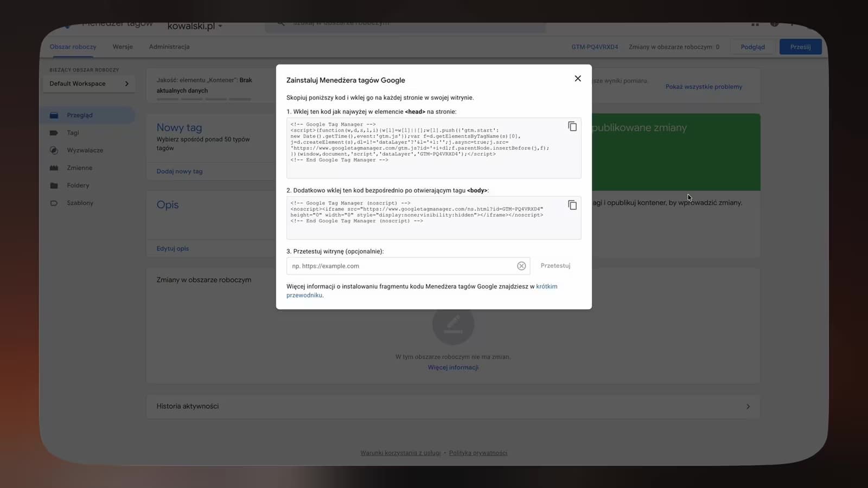The image size is (868, 488).
Task: Open Polityka prywatności link
Action: tap(478, 453)
